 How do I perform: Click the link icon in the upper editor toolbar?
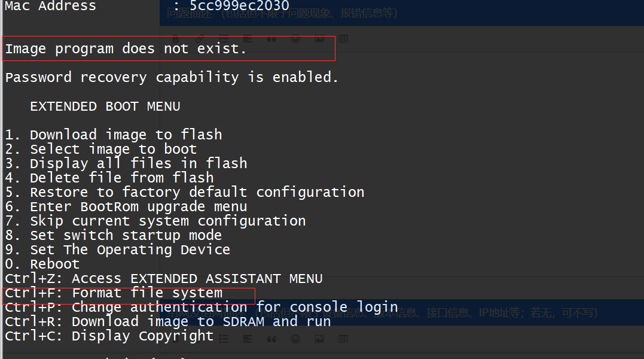(x=200, y=39)
